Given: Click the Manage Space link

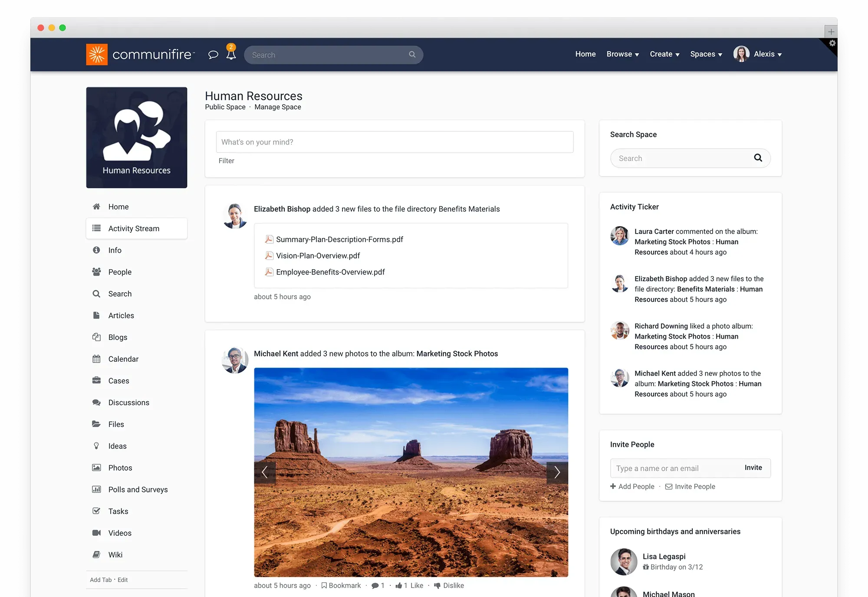Looking at the screenshot, I should [278, 107].
